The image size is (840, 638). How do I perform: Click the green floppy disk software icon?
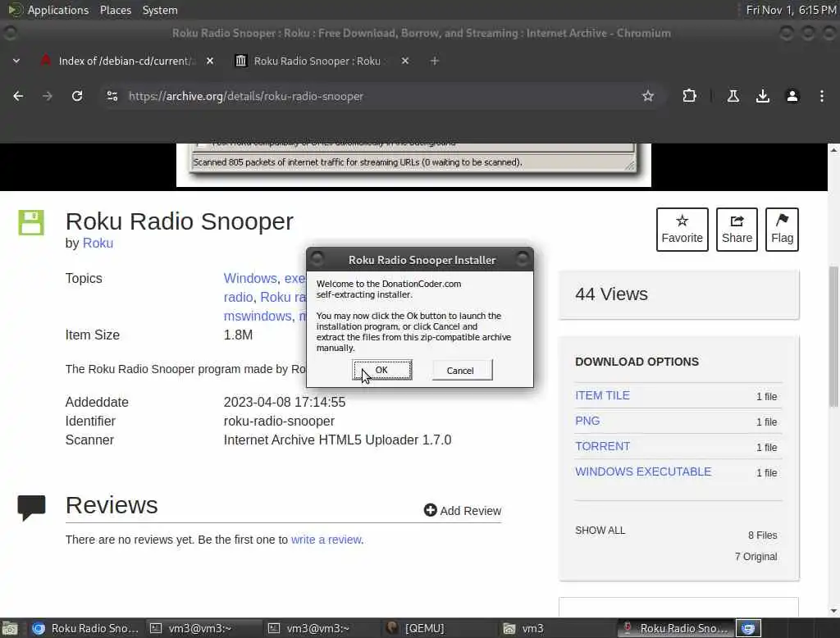pos(31,222)
